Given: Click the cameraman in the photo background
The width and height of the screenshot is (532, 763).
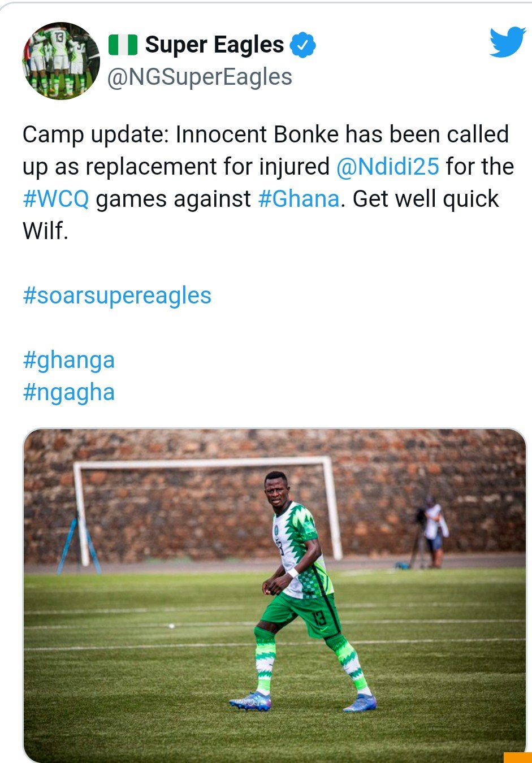Looking at the screenshot, I should tap(434, 531).
